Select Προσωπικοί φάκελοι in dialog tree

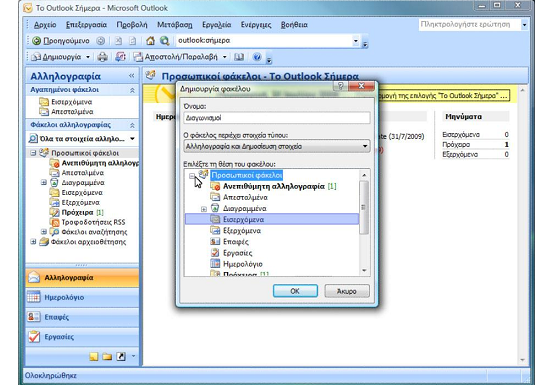pos(247,175)
